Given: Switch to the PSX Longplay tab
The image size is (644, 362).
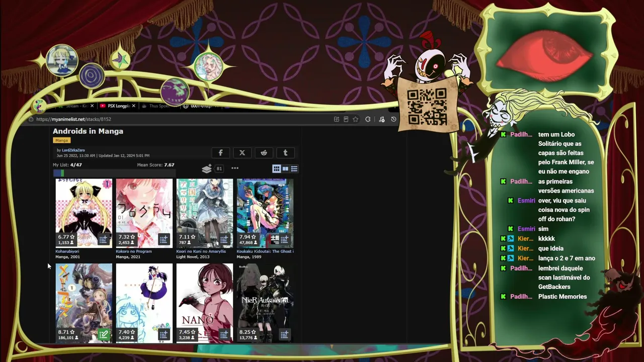Looking at the screenshot, I should pos(119,106).
